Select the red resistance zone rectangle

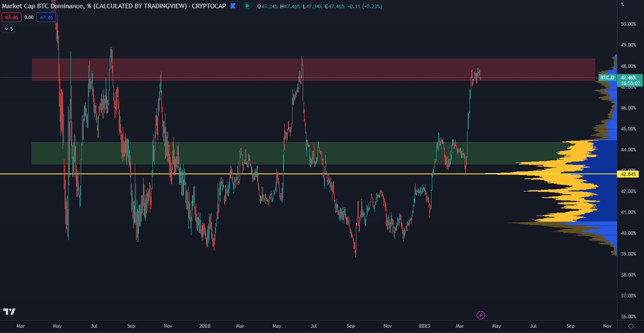[x=246, y=69]
